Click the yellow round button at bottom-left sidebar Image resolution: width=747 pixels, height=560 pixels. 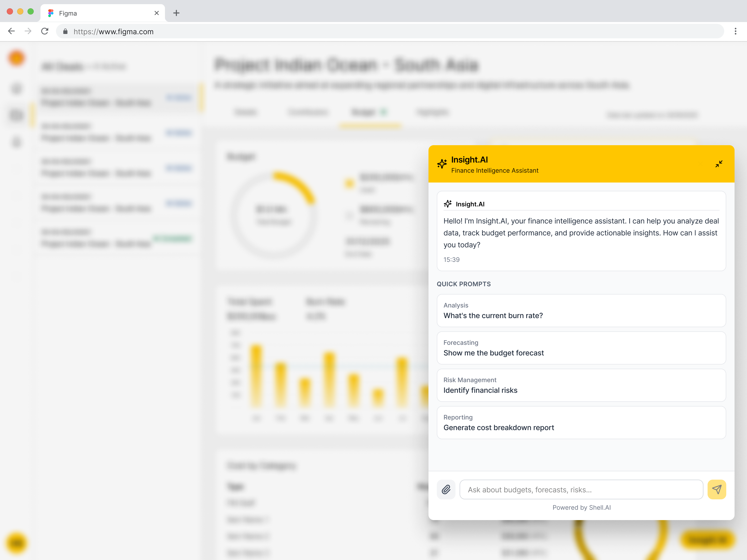(17, 543)
